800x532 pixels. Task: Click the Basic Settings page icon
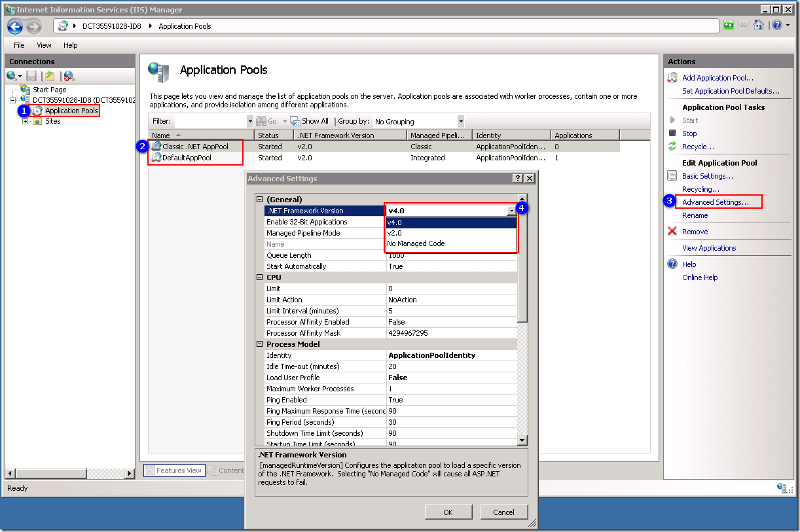[672, 176]
